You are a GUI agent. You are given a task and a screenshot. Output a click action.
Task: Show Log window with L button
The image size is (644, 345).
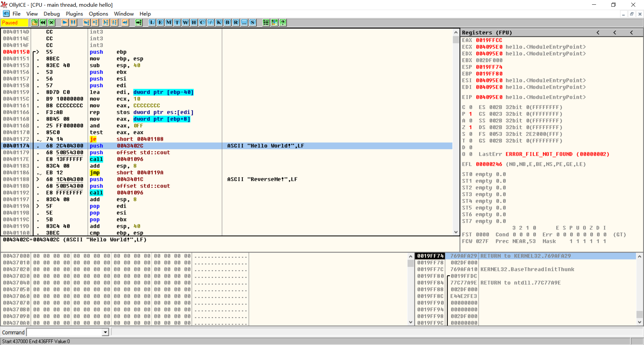(x=152, y=22)
